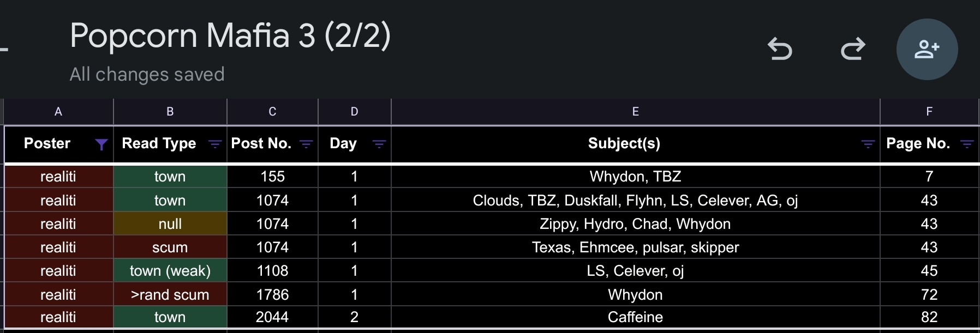This screenshot has height=333, width=980.
Task: Open the active Poster column filter
Action: click(x=101, y=144)
